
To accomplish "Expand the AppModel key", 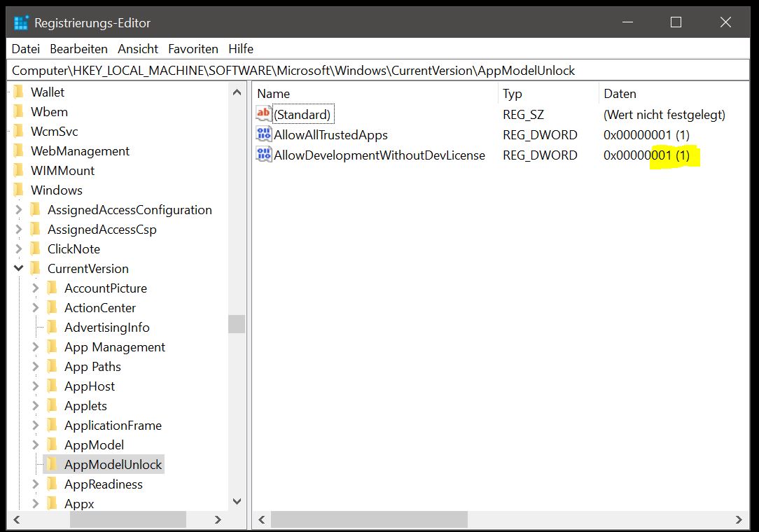I will pyautogui.click(x=35, y=445).
